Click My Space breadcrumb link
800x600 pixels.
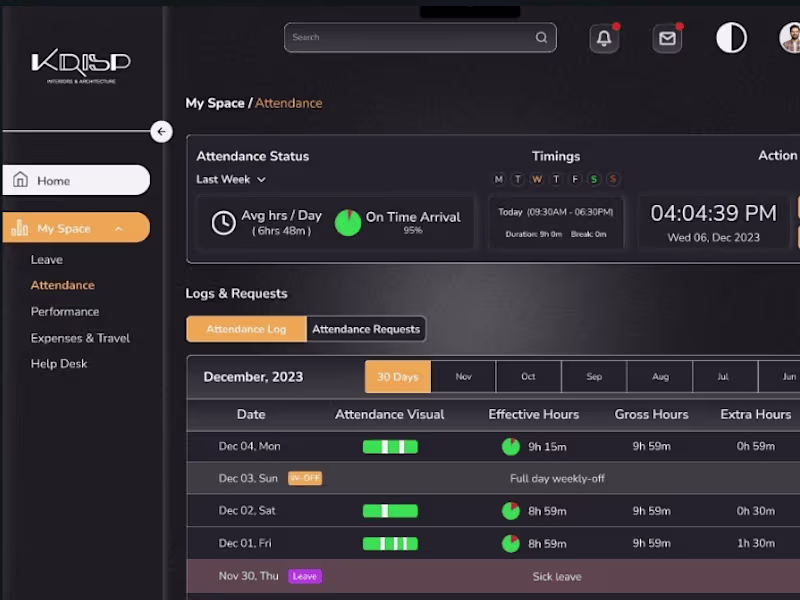[x=215, y=103]
